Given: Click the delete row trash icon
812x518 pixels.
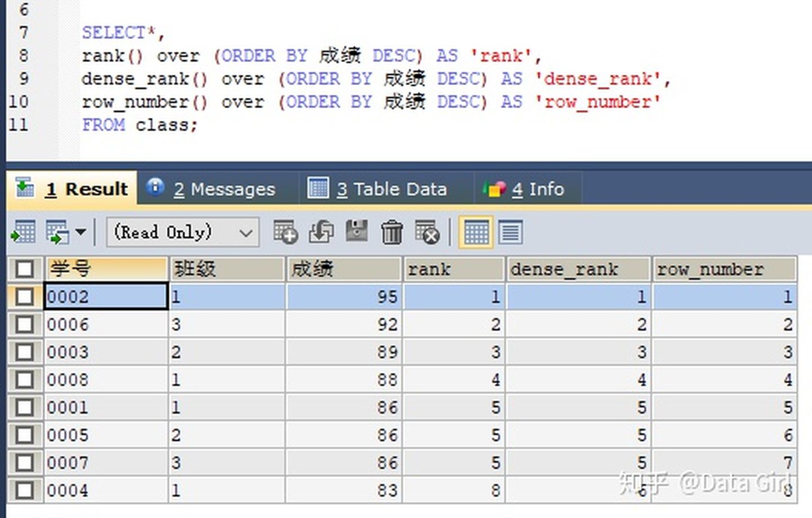Looking at the screenshot, I should (392, 232).
